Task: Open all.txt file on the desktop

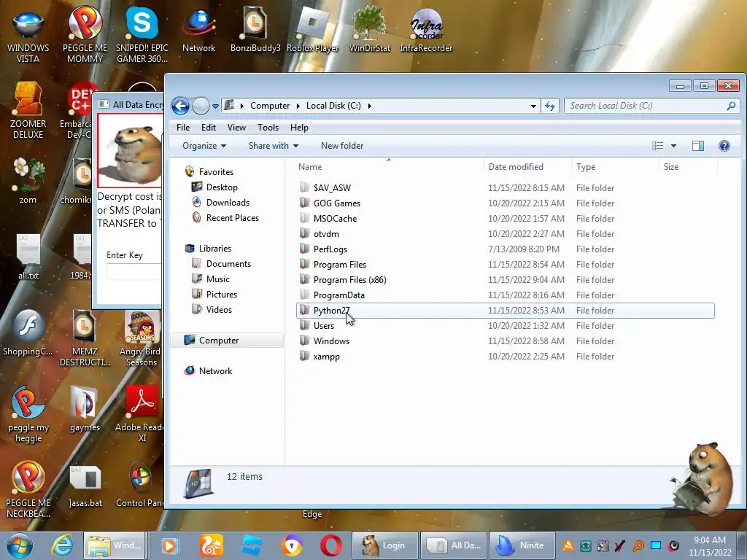Action: [x=28, y=256]
